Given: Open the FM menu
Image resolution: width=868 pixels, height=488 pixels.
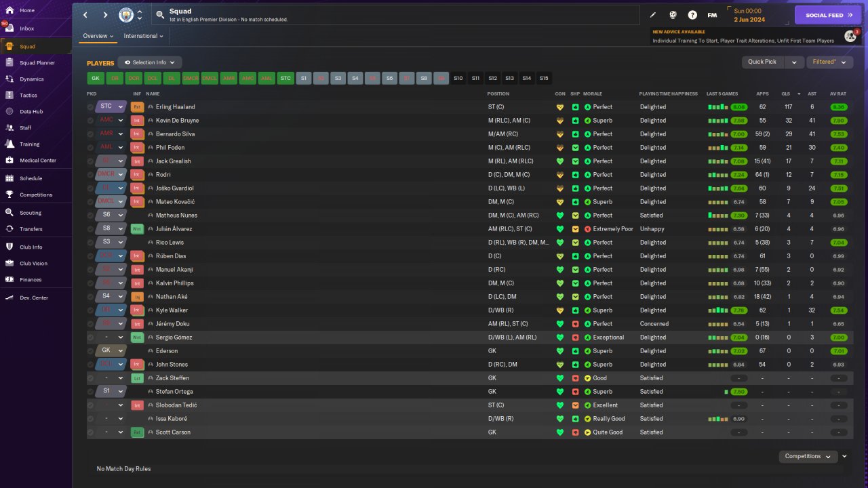Looking at the screenshot, I should tap(712, 15).
